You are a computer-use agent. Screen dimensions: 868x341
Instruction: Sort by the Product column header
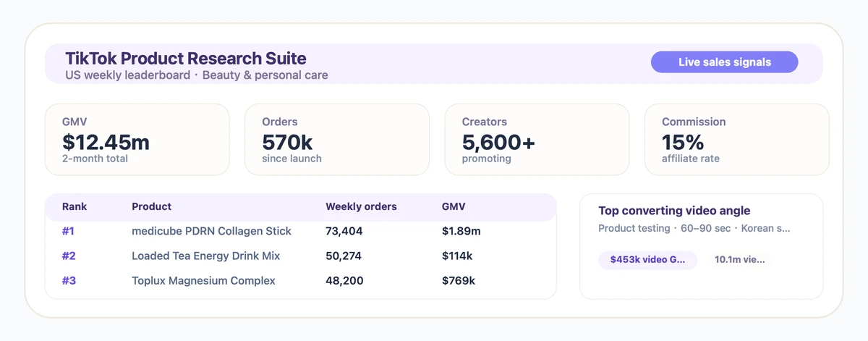click(152, 206)
